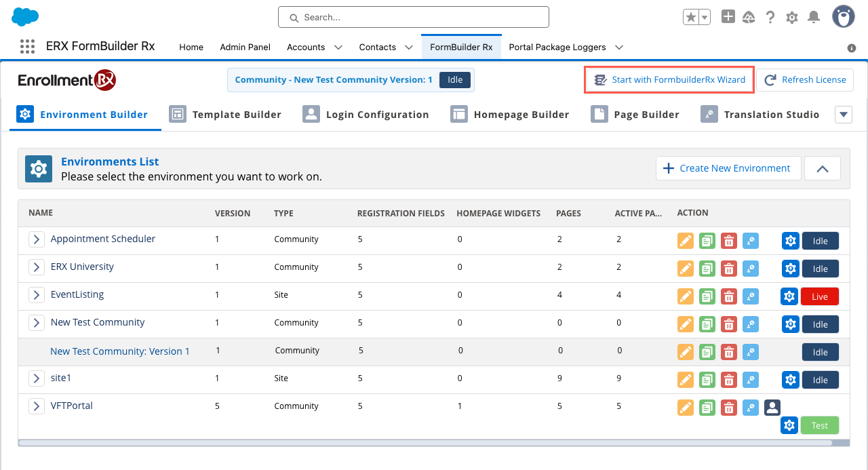Open Salesforce Setup gear menu
Viewport: 868px width, 470px height.
[791, 18]
